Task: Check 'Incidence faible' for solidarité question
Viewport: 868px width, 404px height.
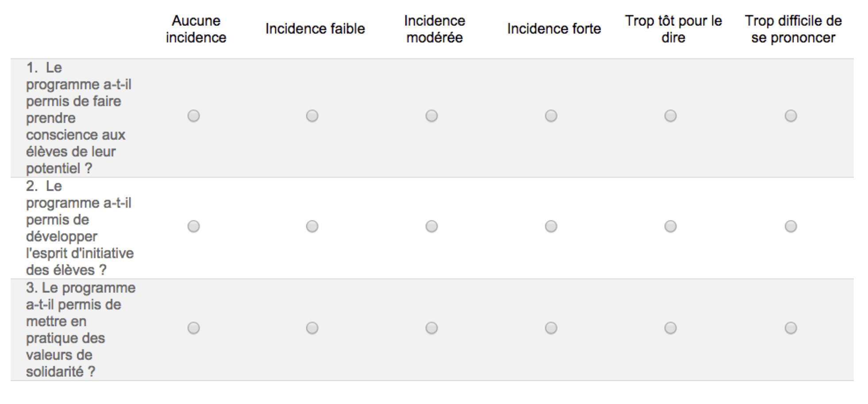Action: pyautogui.click(x=312, y=328)
